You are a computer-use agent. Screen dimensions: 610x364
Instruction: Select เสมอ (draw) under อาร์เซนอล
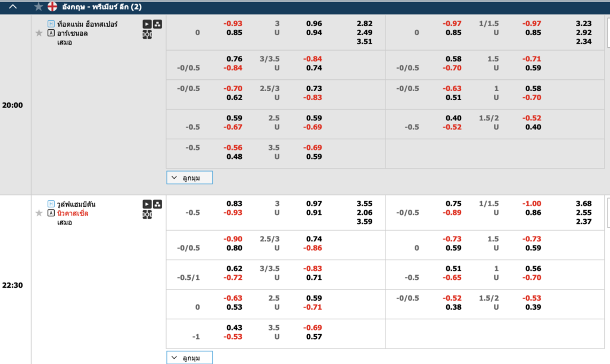(64, 42)
